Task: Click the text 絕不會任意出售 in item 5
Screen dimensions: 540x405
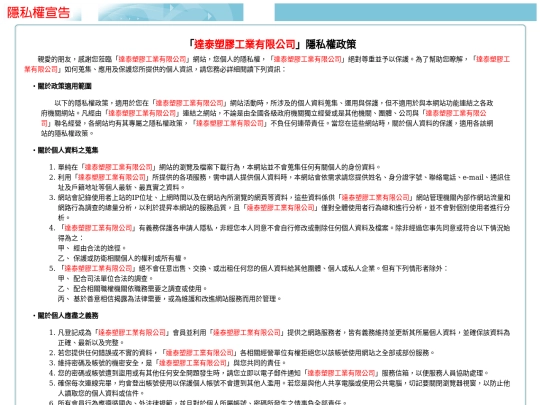Action: click(162, 268)
